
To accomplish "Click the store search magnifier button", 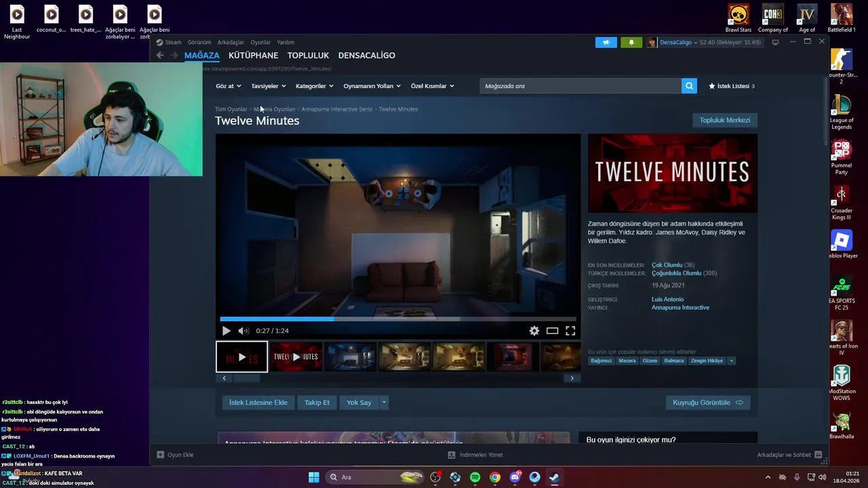I will (x=689, y=86).
